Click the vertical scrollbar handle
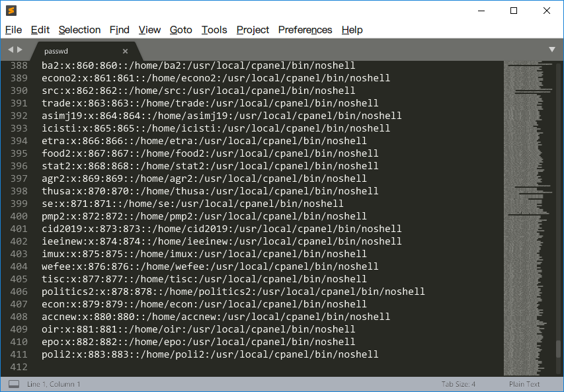The width and height of the screenshot is (564, 392). click(558, 349)
